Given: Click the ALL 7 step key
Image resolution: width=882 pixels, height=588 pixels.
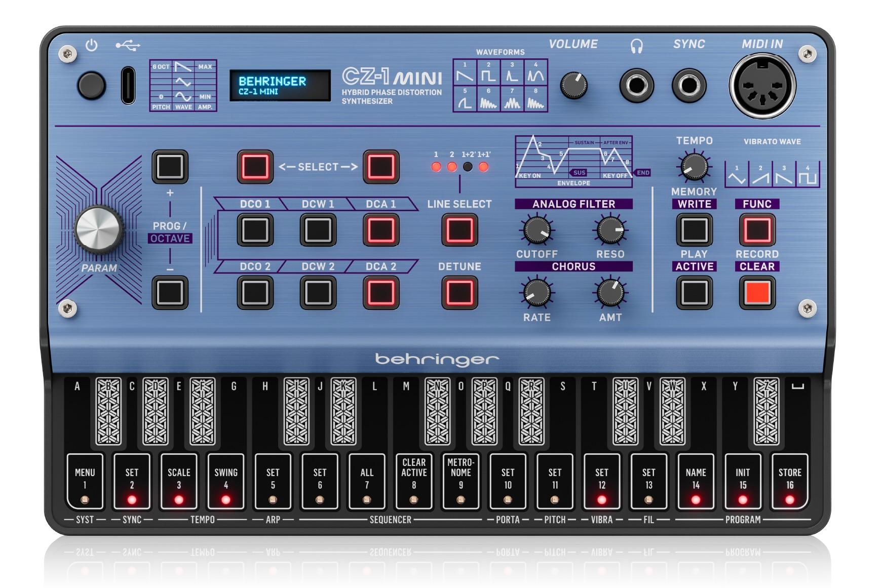Looking at the screenshot, I should point(367,481).
